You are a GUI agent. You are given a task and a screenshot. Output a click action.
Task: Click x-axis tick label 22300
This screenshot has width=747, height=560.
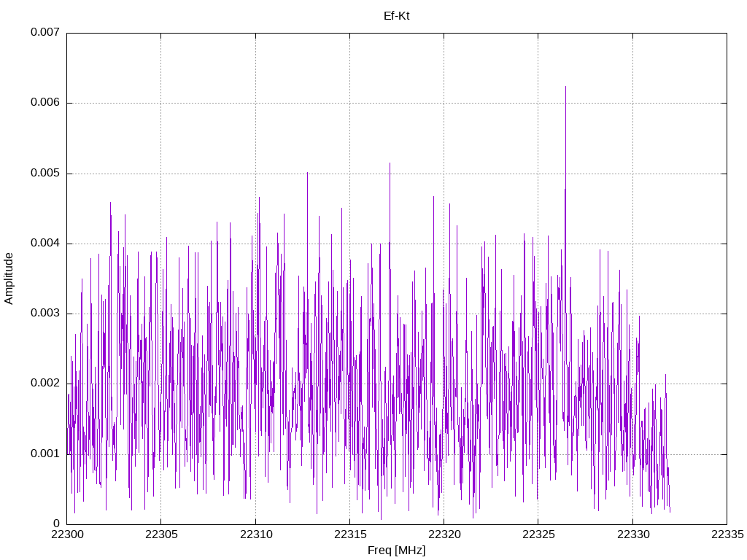[66, 534]
